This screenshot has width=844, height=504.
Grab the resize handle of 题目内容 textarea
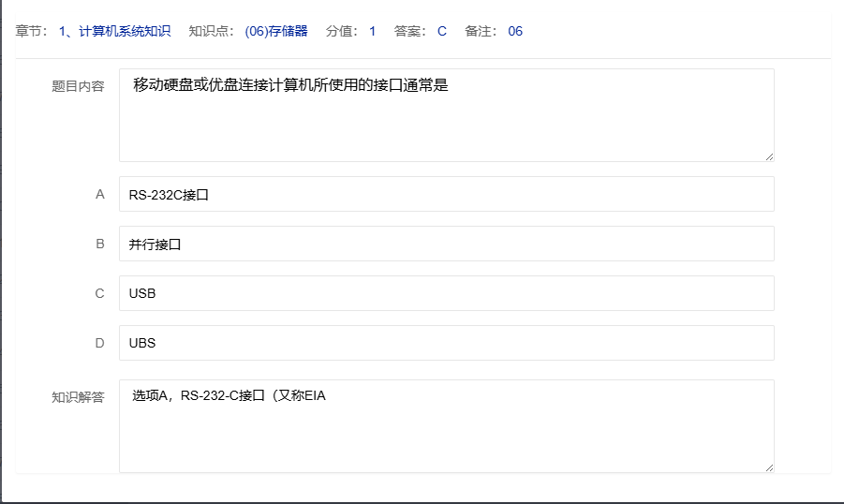(769, 156)
